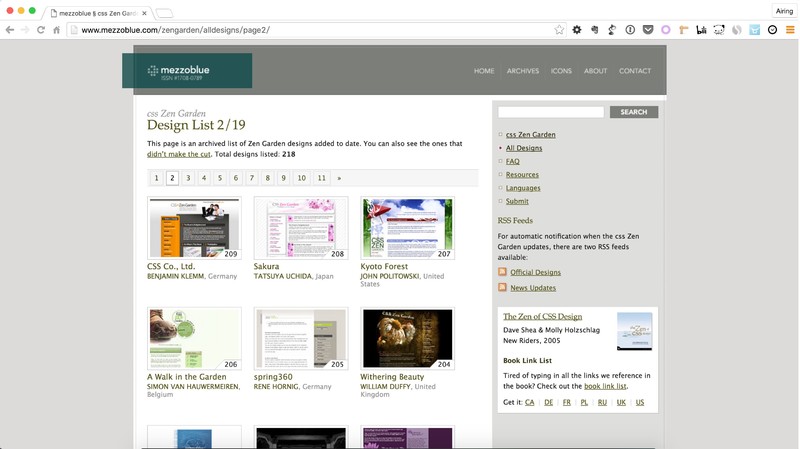The height and width of the screenshot is (449, 800).
Task: Click the blue shopping cart extension icon
Action: [755, 30]
